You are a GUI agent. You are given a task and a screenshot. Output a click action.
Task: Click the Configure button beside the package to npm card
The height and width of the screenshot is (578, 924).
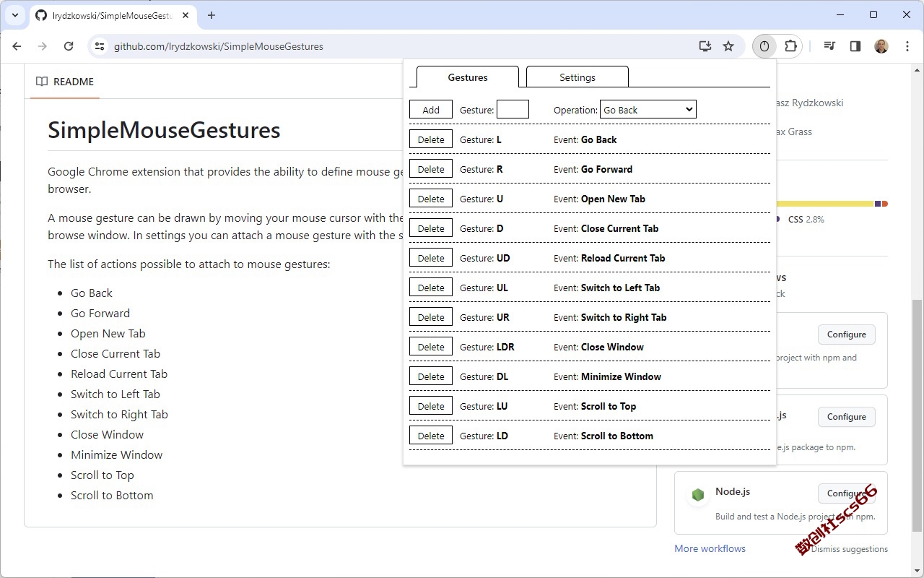click(846, 417)
